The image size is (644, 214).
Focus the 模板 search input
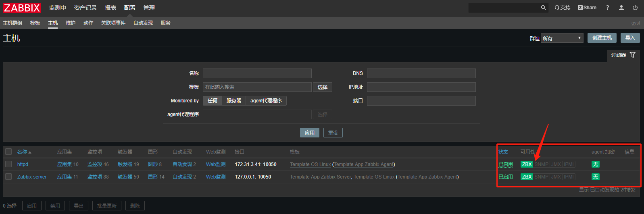[257, 87]
